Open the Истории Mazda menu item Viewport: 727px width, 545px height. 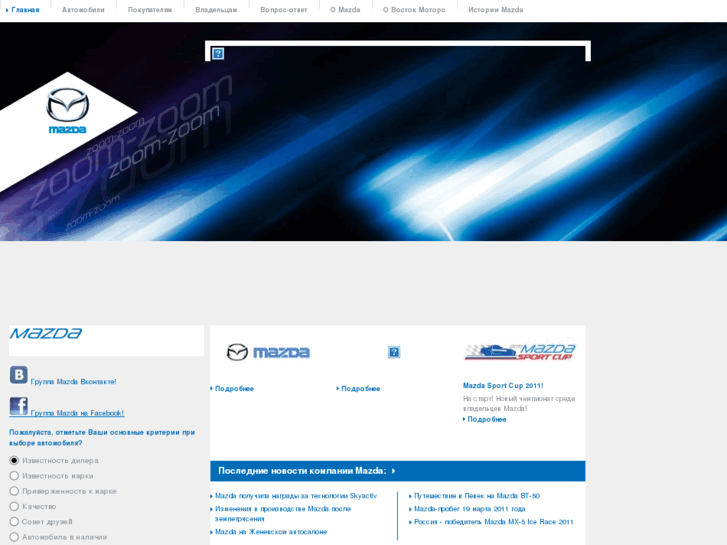click(x=496, y=10)
